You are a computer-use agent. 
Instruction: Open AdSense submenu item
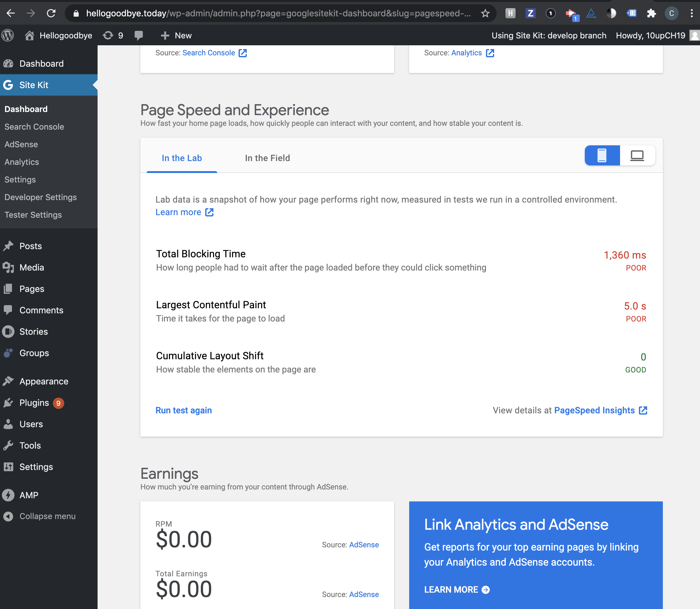21,144
